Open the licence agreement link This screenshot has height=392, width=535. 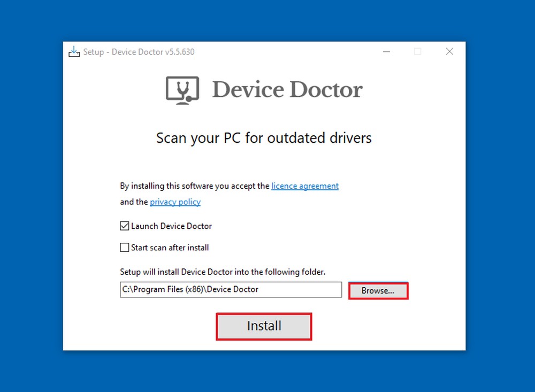coord(305,186)
